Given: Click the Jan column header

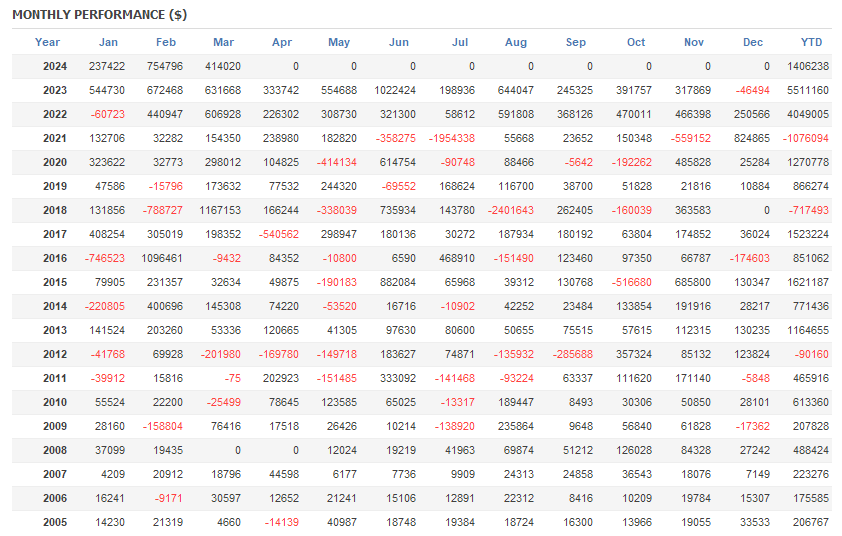Looking at the screenshot, I should [x=108, y=42].
